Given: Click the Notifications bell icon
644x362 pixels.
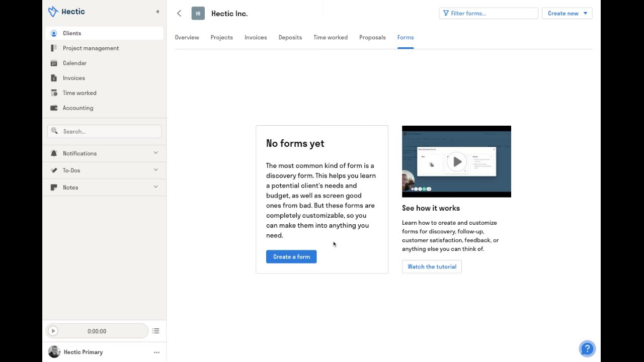Looking at the screenshot, I should coord(54,153).
